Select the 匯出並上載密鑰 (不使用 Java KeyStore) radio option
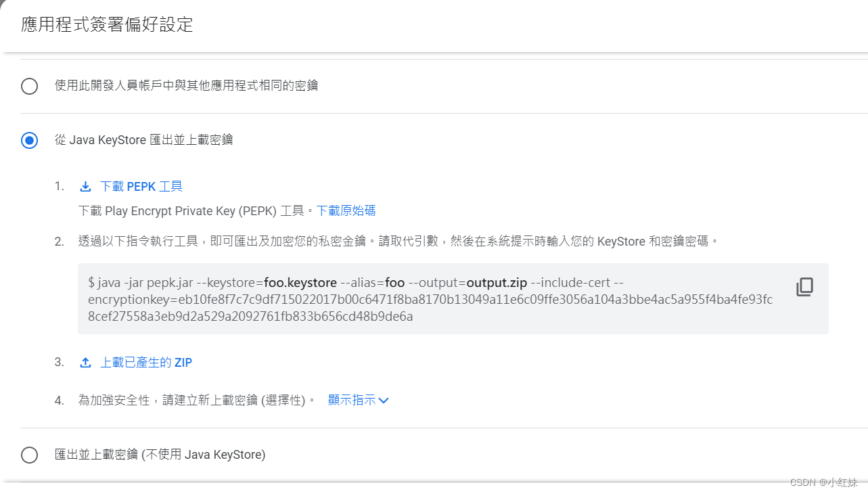The height and width of the screenshot is (494, 868). pos(29,455)
